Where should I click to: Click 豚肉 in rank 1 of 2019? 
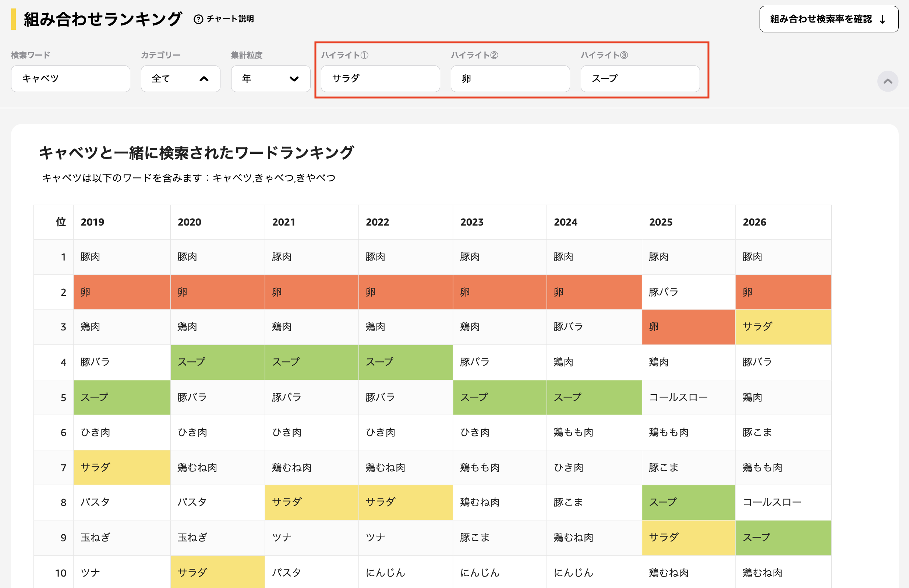click(91, 257)
